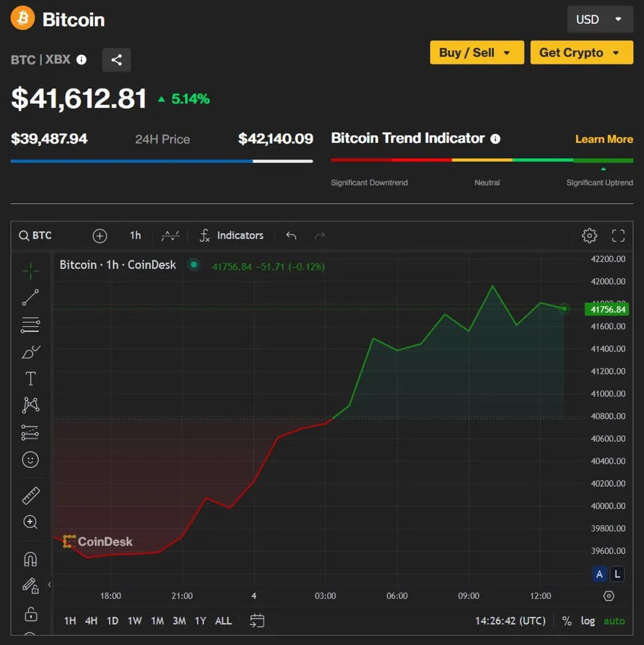Enter fullscreen chart mode
This screenshot has width=644, height=645.
tap(618, 236)
